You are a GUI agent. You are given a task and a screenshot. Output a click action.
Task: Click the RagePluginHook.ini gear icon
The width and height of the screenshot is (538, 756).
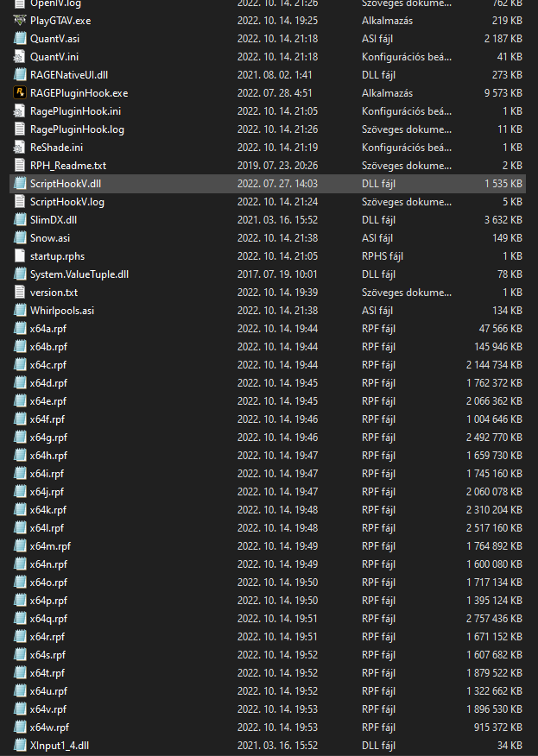pyautogui.click(x=20, y=111)
